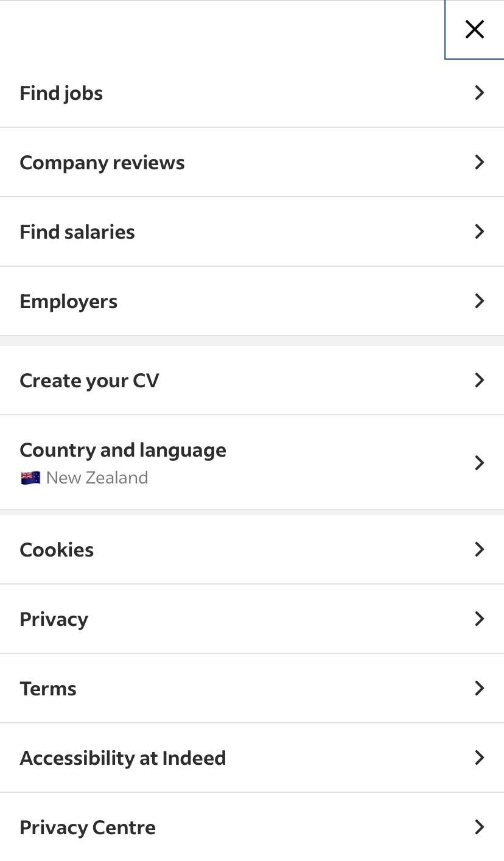Open the Cookies page
The width and height of the screenshot is (504, 861).
point(57,550)
